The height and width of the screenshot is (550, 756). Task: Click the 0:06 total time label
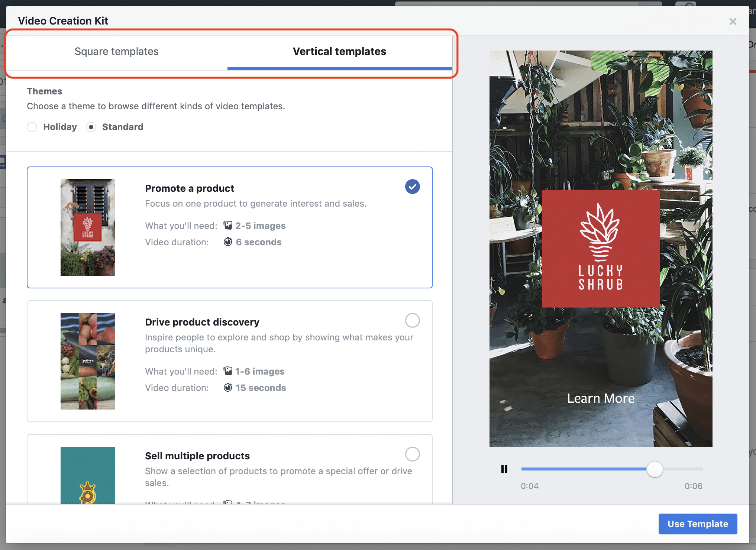click(x=694, y=486)
